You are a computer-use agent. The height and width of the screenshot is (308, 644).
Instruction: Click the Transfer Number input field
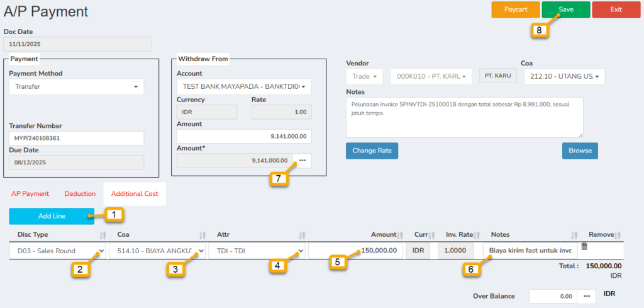(76, 138)
